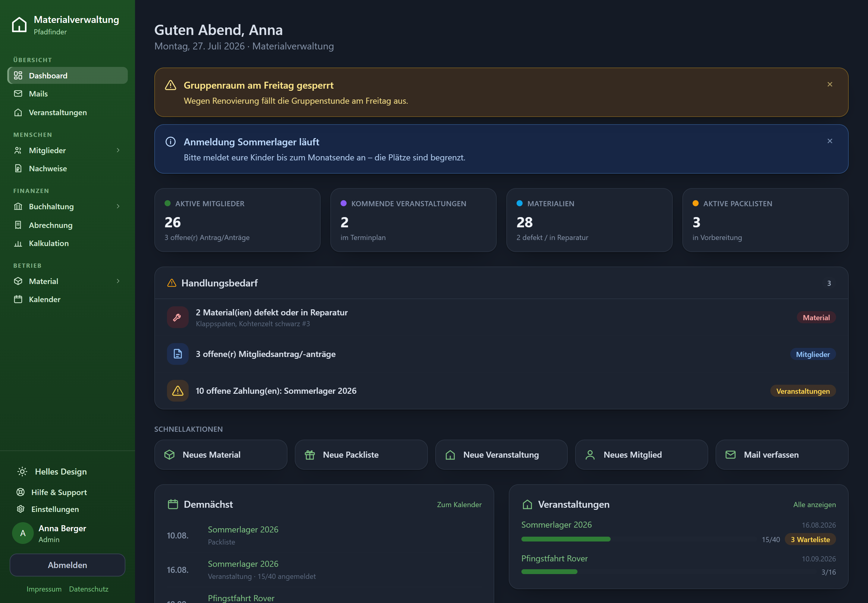Click the Material box icon in sidebar
The image size is (868, 603).
coord(18,282)
